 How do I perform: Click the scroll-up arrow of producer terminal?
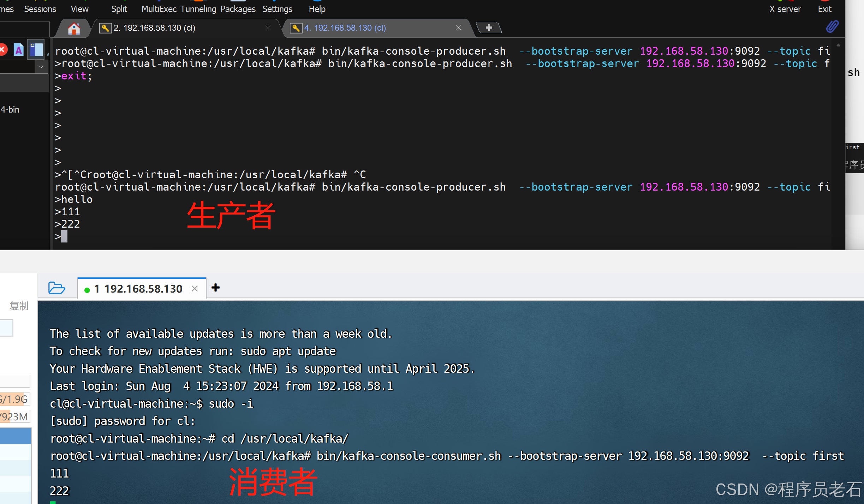pos(838,45)
